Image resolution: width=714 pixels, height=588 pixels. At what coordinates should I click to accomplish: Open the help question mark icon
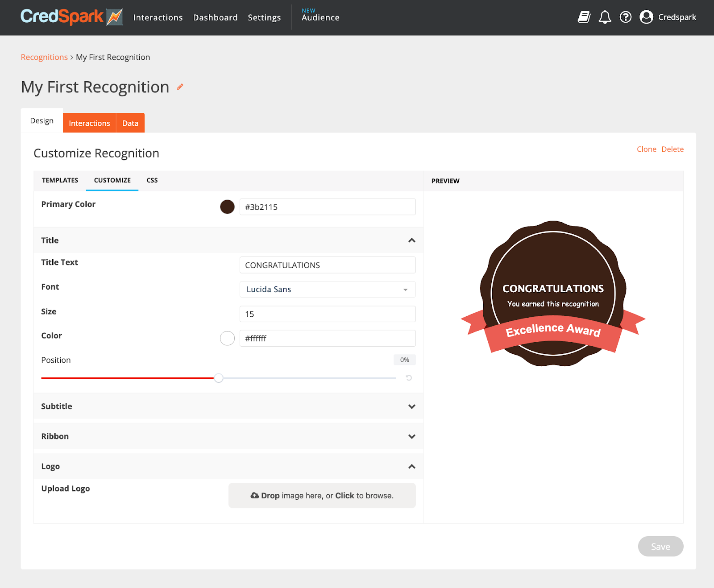[x=626, y=17]
